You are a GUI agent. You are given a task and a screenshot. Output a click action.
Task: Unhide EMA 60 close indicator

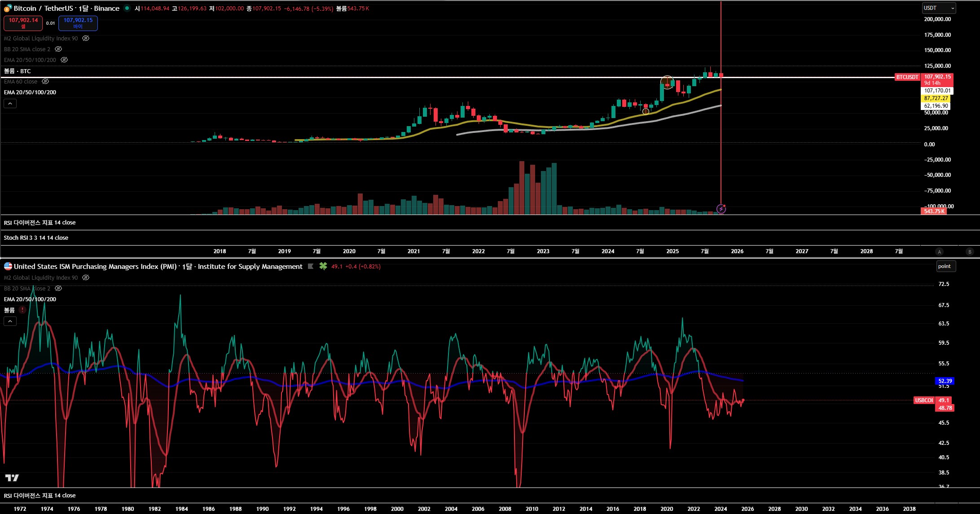(45, 82)
